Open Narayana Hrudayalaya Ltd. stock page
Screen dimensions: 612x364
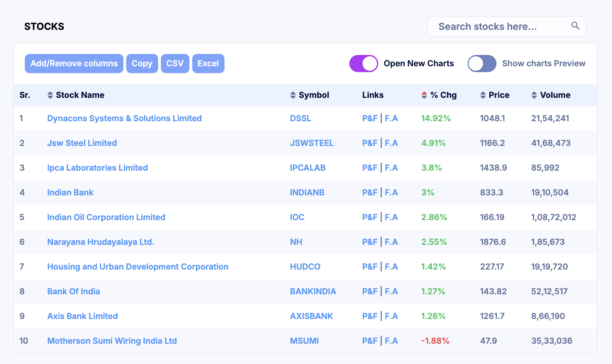101,242
